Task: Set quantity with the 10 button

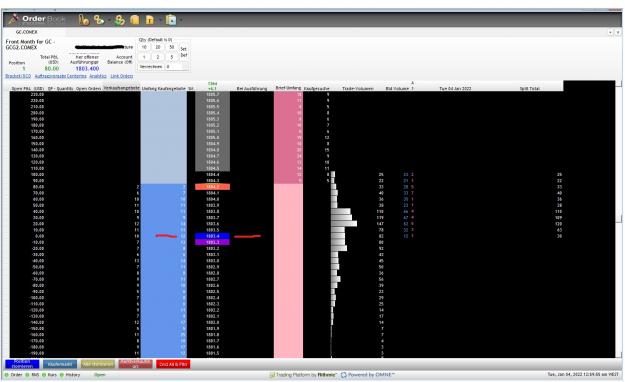Action: (x=144, y=47)
